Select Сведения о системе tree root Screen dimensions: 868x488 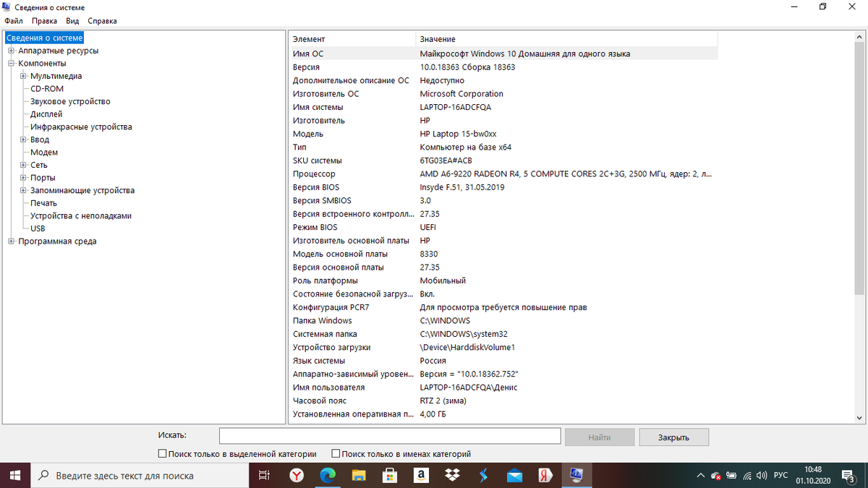(x=45, y=38)
